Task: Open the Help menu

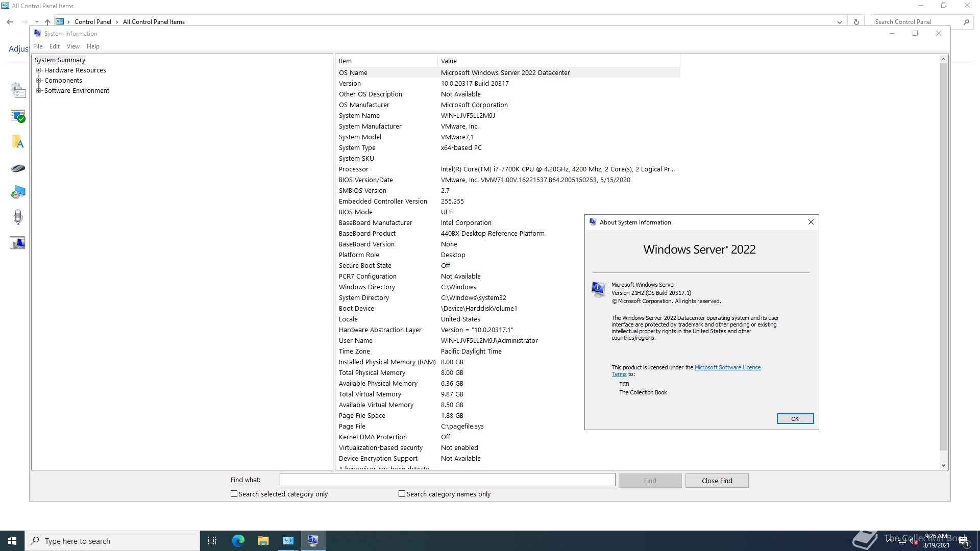Action: pyautogui.click(x=93, y=46)
